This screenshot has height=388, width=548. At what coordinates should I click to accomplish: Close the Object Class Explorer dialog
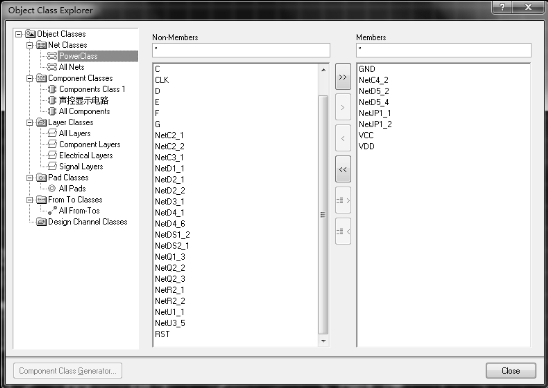click(511, 371)
